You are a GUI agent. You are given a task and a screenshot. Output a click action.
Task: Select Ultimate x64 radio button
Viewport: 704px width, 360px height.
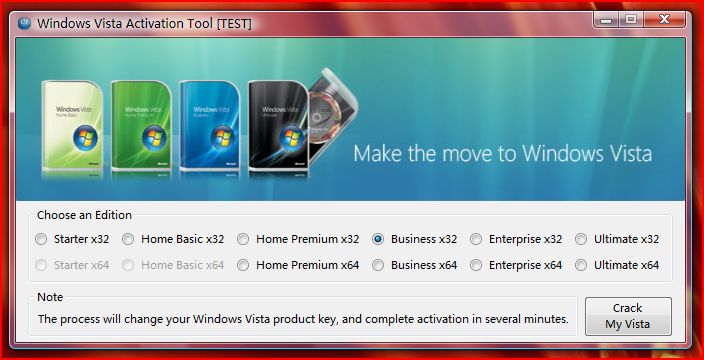click(x=617, y=265)
